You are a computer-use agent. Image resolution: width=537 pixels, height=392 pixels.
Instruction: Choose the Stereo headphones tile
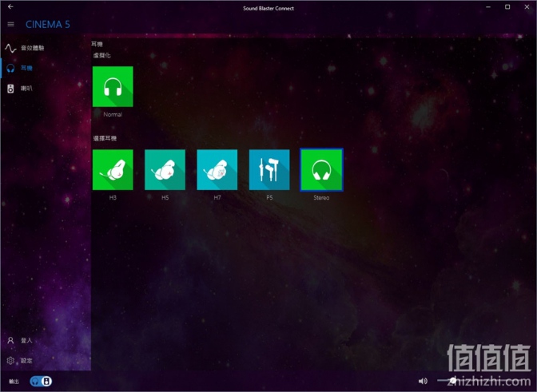coord(321,170)
